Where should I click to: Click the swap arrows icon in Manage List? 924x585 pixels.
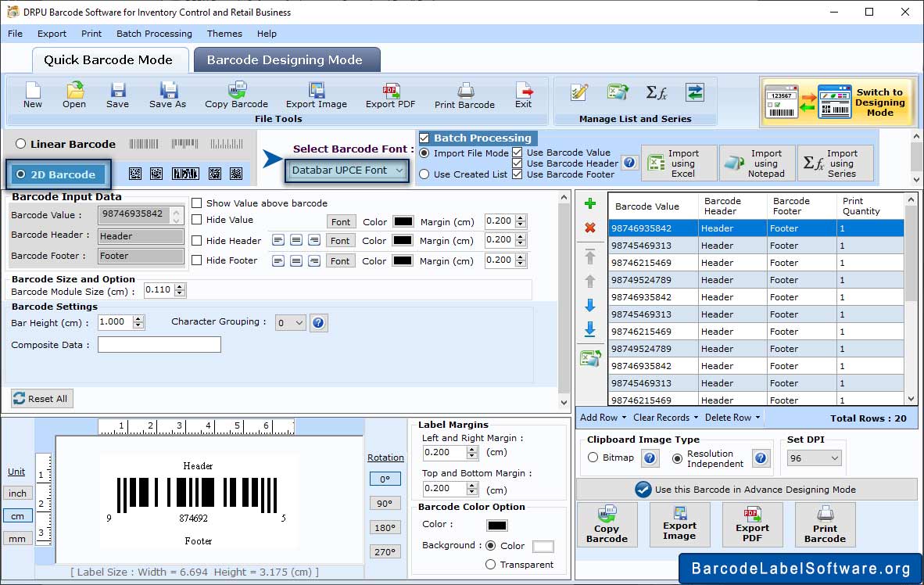coord(695,92)
